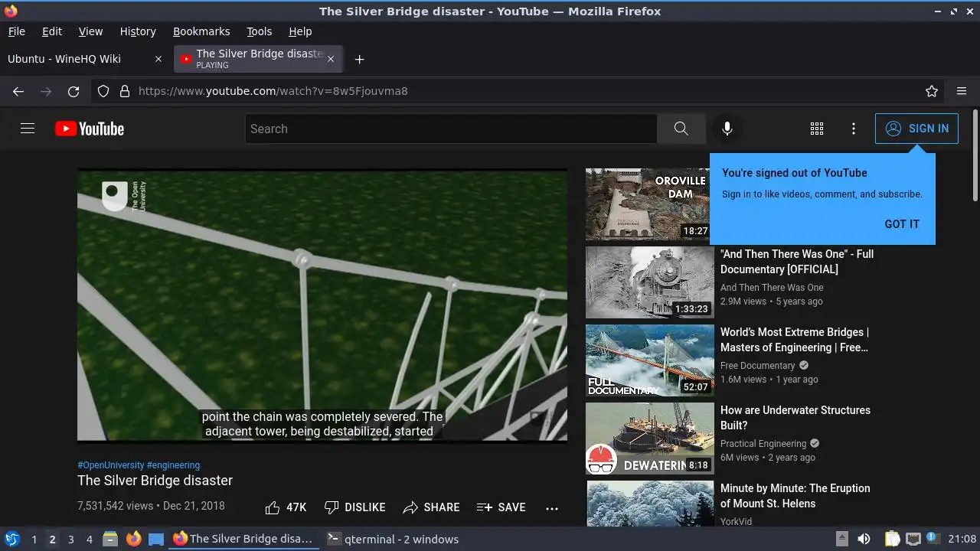Viewport: 980px width, 551px height.
Task: Dismiss popup with GOT IT
Action: (902, 224)
